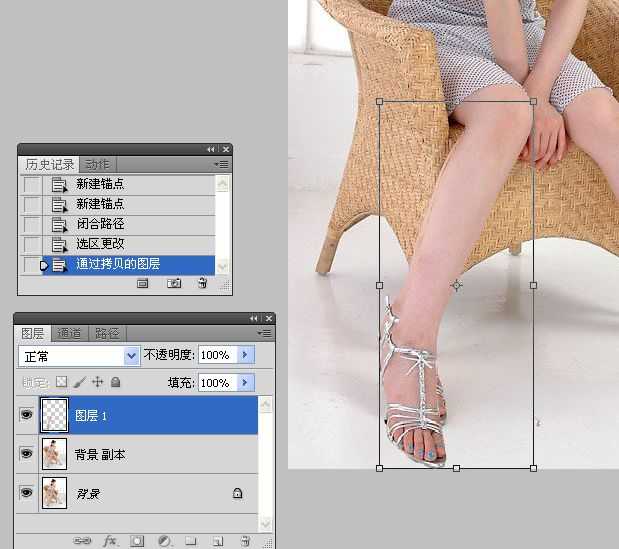Toggle visibility of 背景 副本 layer
The image size is (619, 549).
point(26,454)
